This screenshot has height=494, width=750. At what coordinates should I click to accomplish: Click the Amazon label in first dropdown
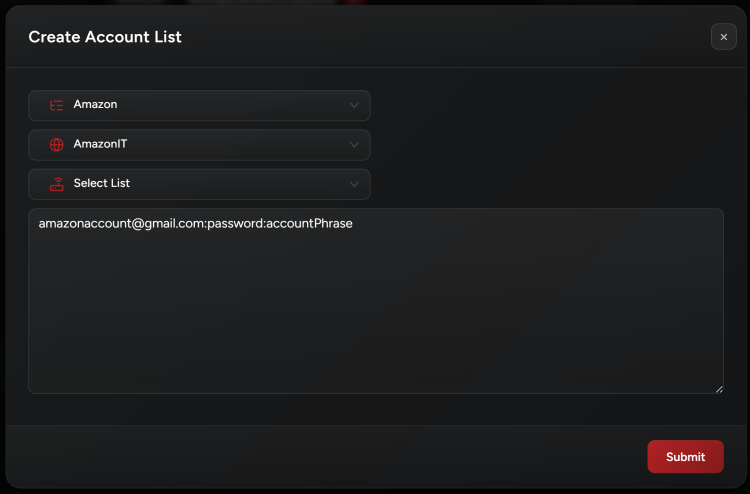tap(96, 105)
